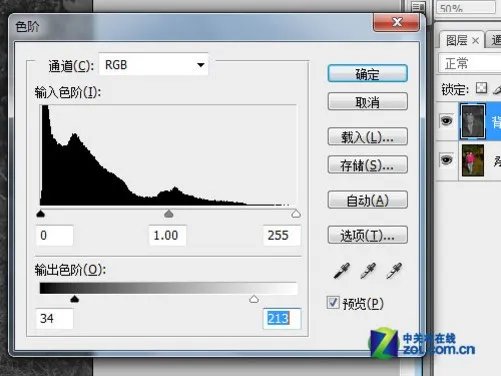This screenshot has height=376, width=501.
Task: Select the grayscale layer thumbnail
Action: click(x=472, y=121)
